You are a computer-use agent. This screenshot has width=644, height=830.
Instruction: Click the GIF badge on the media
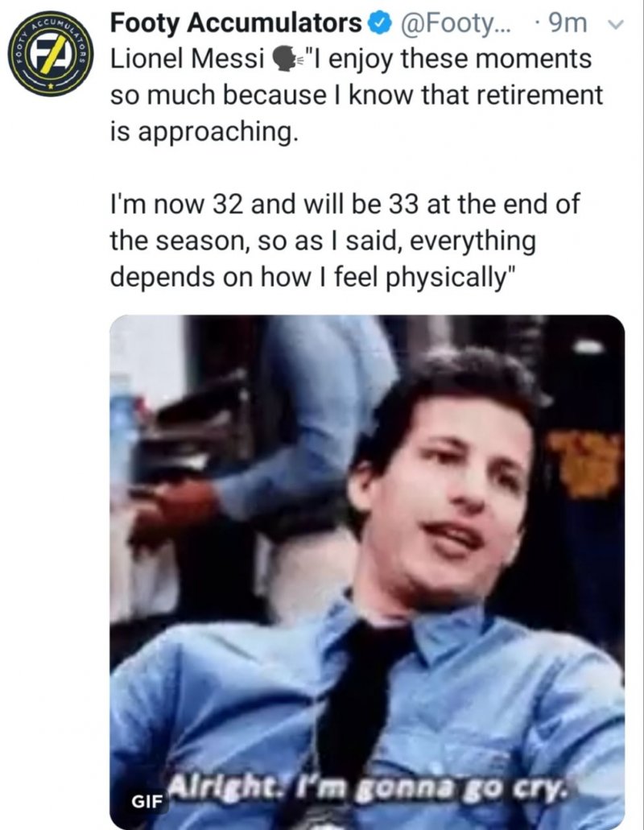tap(147, 801)
